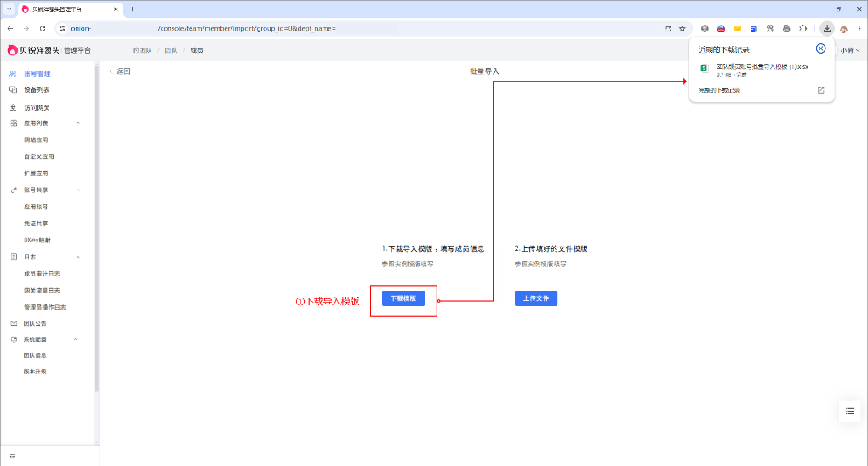Close the recent downloads popup

(820, 49)
